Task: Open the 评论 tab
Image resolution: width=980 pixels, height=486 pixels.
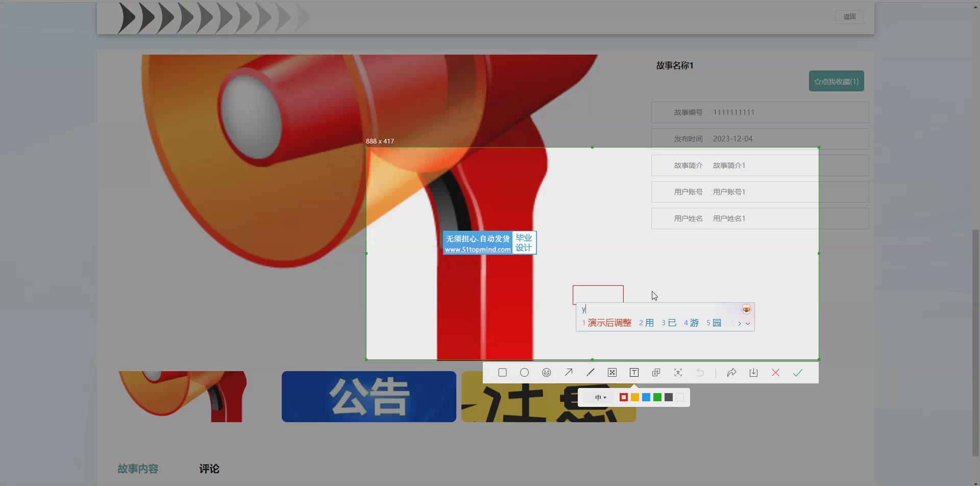Action: tap(209, 469)
